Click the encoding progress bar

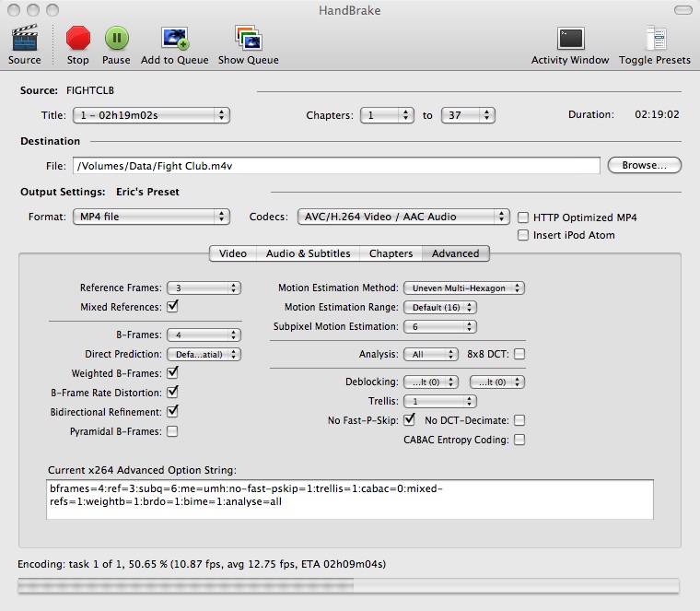point(349,585)
